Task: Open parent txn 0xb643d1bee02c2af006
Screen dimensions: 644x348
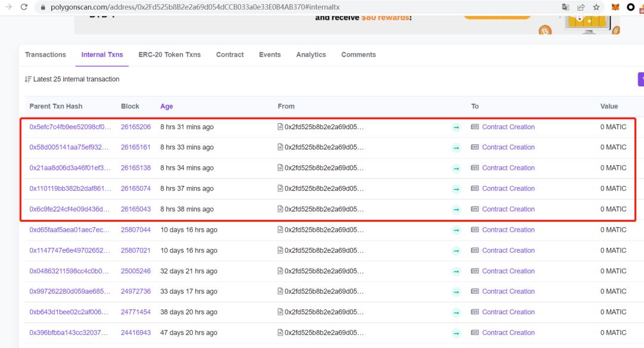Action: click(69, 312)
